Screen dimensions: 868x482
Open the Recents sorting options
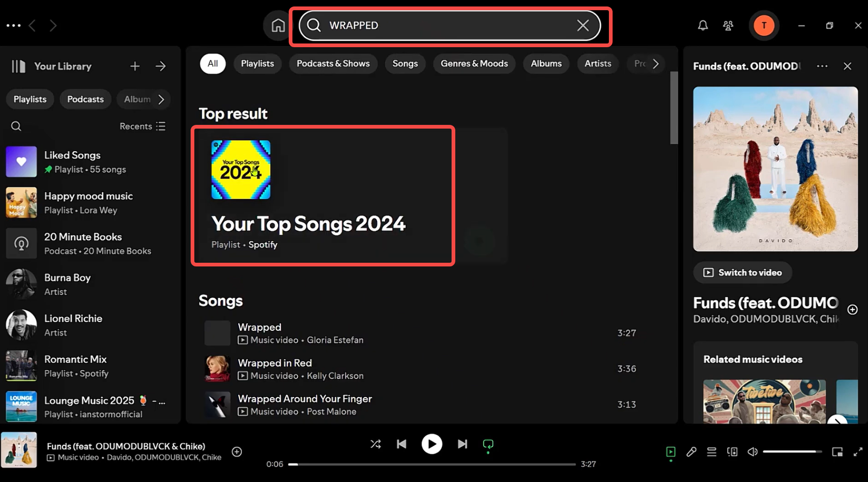tap(143, 126)
